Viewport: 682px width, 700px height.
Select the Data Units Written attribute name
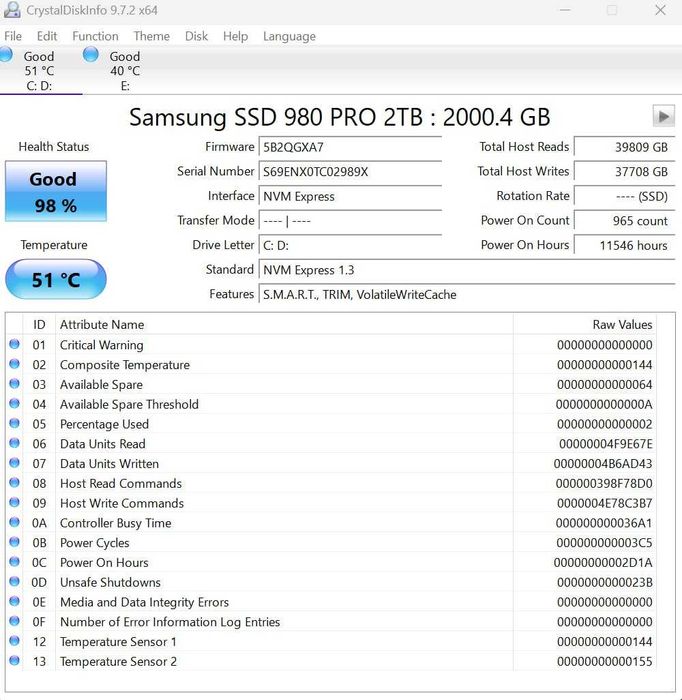point(109,464)
